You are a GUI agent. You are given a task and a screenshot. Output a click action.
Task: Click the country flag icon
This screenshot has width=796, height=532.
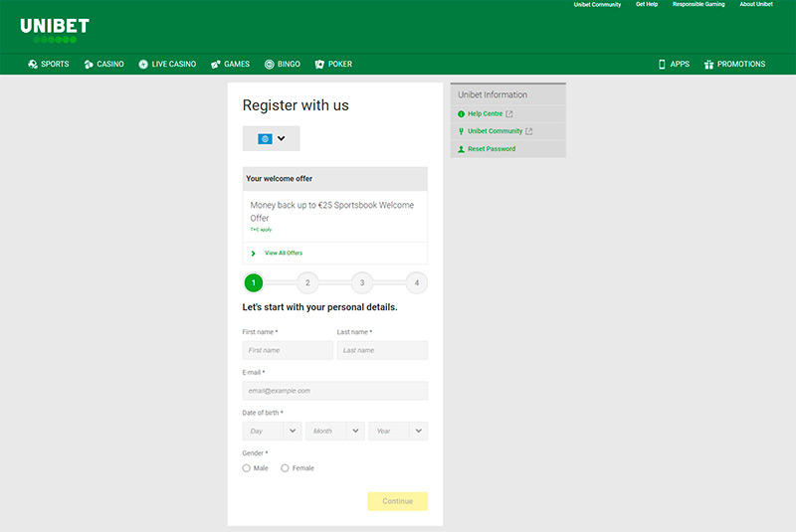(265, 139)
